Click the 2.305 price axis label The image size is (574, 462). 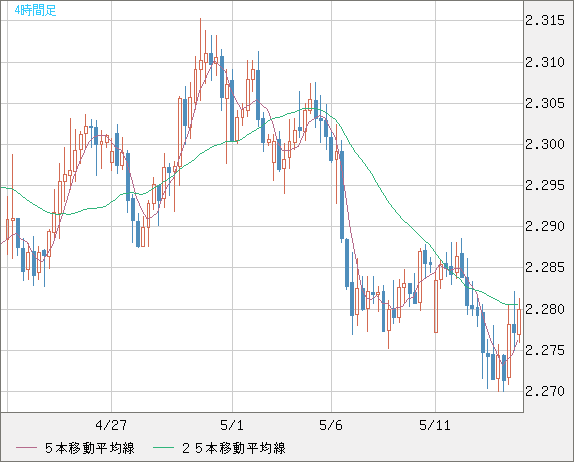point(545,103)
